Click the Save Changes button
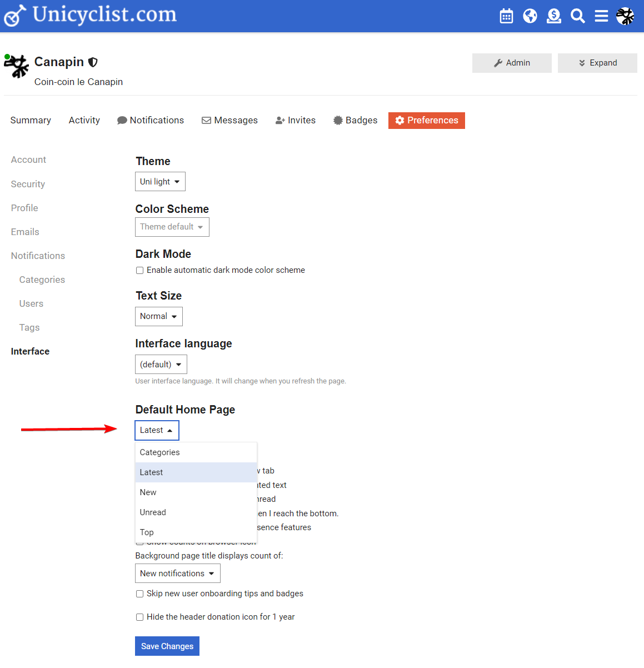The image size is (644, 668). tap(167, 646)
